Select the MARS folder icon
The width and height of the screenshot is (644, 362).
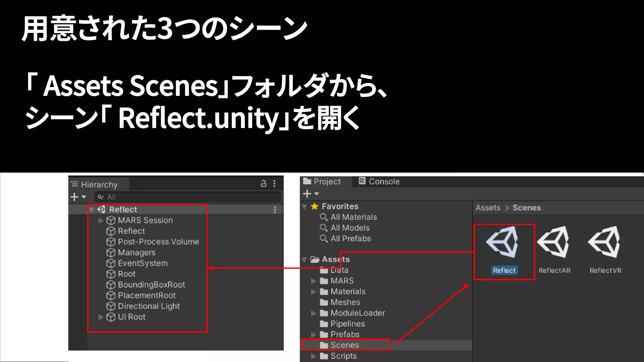click(324, 281)
